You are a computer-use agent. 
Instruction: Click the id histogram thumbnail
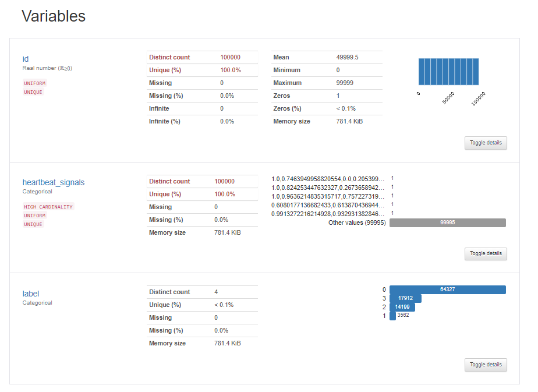tap(448, 72)
